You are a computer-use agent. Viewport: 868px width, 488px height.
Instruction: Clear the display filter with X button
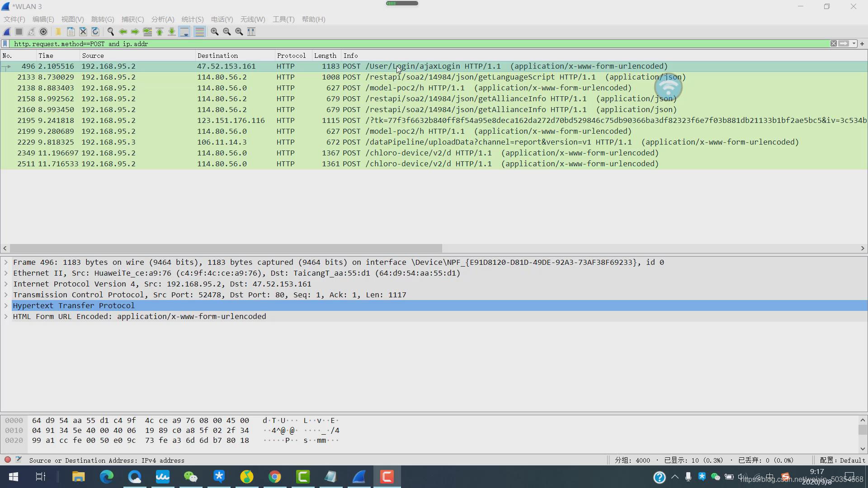click(x=833, y=44)
